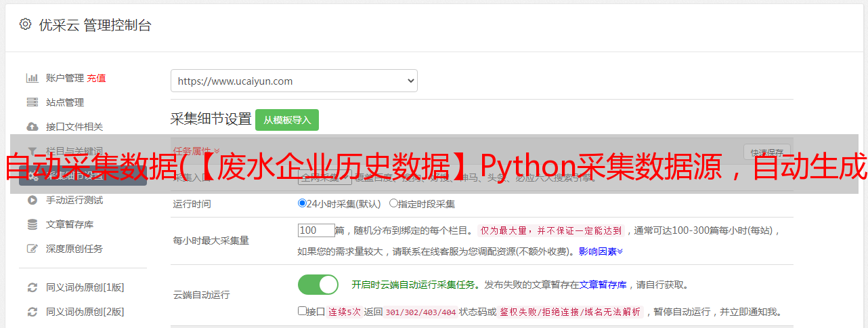Select the 24小时采集(默认) radio option
Viewport: 868px width, 328px height.
pos(302,203)
